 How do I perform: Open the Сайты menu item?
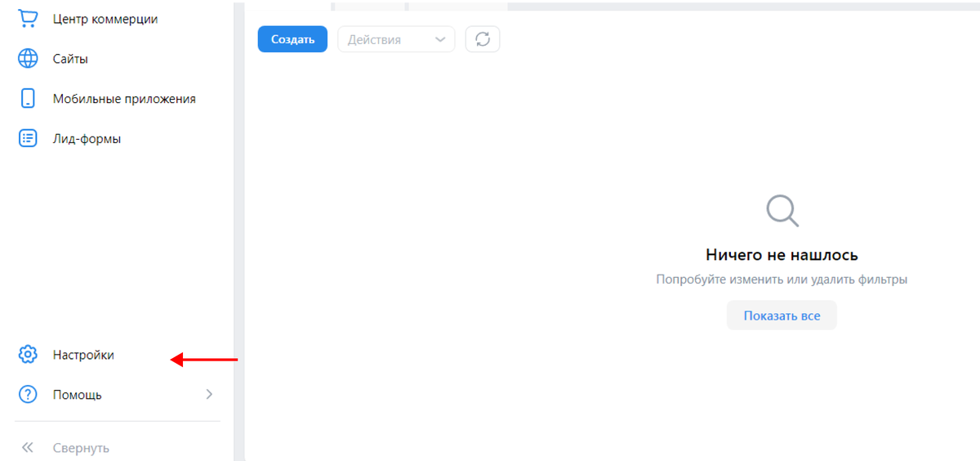tap(70, 59)
